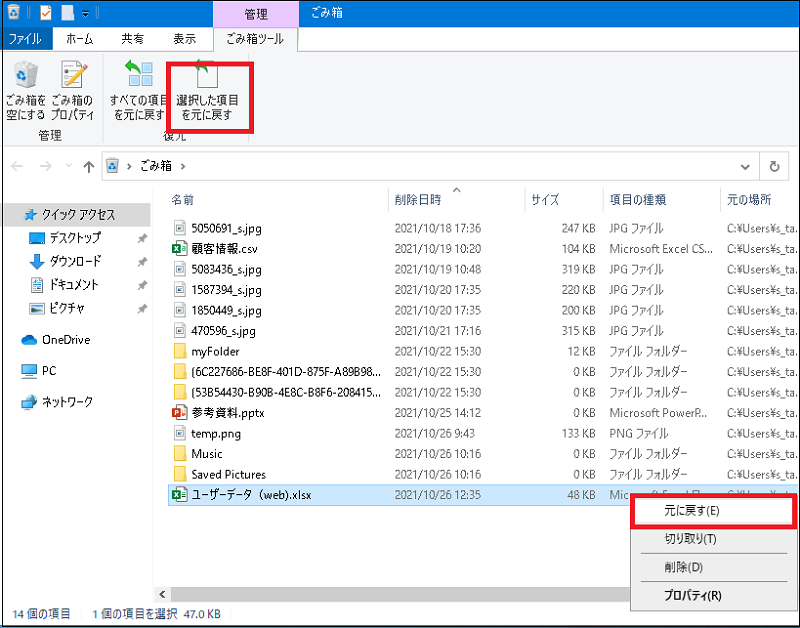Go up one level with up arrow
The height and width of the screenshot is (628, 800).
[x=89, y=166]
